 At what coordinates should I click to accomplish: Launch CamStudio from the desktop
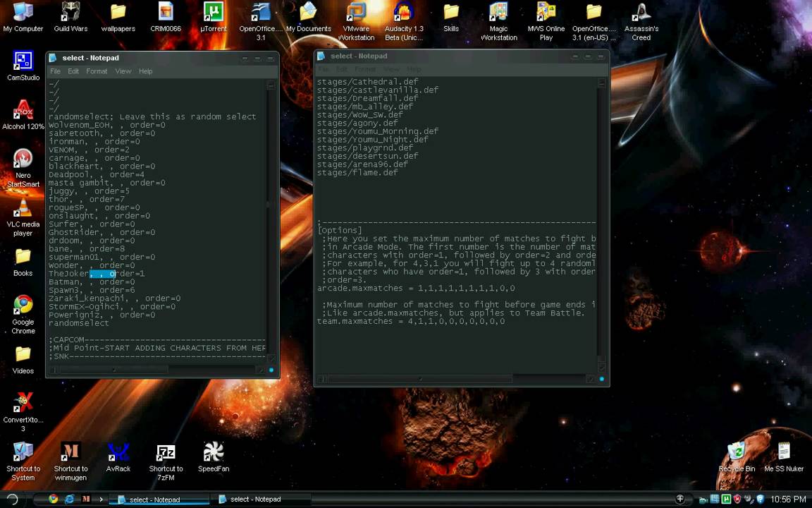tap(23, 66)
